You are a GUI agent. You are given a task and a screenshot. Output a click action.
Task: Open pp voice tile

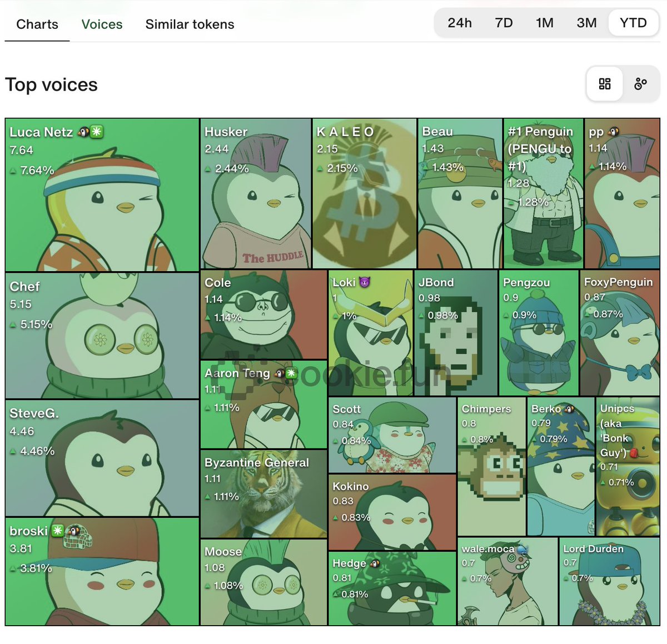[x=623, y=193]
